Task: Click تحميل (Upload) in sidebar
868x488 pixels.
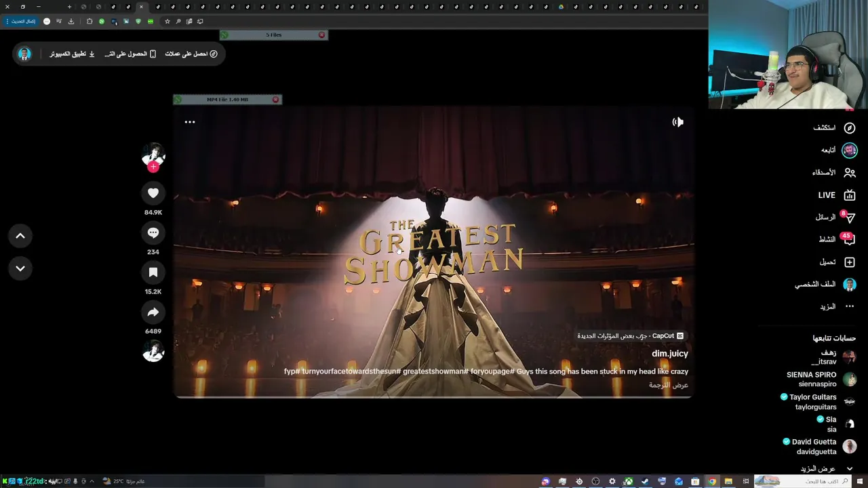Action: pyautogui.click(x=837, y=262)
